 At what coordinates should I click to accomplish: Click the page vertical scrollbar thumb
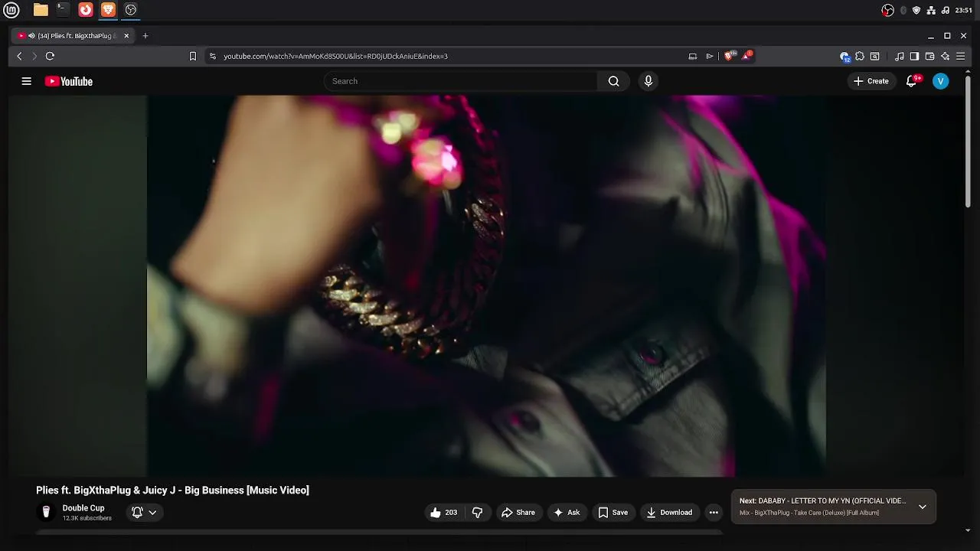968,142
